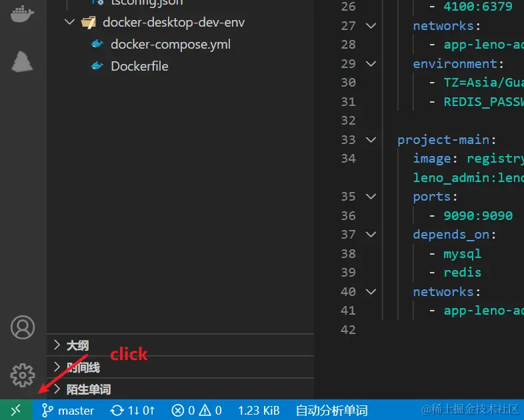Click the synchronize changes icon
The image size is (524, 420).
117,410
